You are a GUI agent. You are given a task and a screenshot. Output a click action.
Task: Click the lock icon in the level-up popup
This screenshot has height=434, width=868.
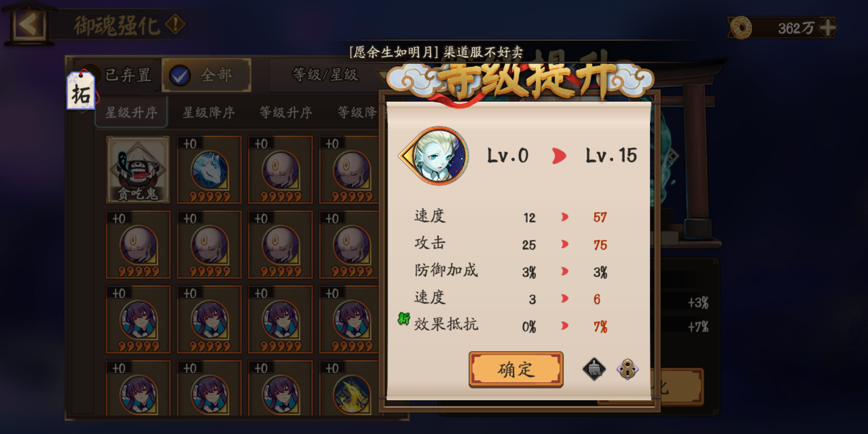coord(627,369)
